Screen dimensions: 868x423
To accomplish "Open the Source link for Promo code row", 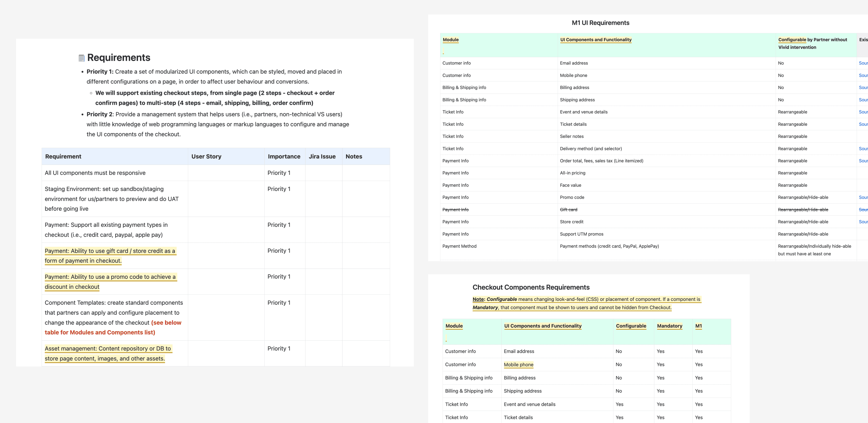I will pyautogui.click(x=863, y=197).
